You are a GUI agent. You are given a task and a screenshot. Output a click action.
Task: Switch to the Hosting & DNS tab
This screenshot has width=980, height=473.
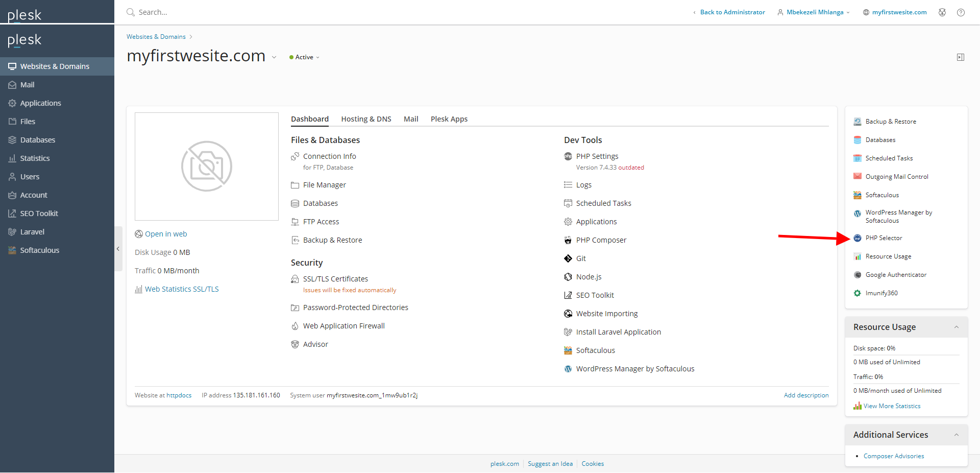click(x=366, y=119)
